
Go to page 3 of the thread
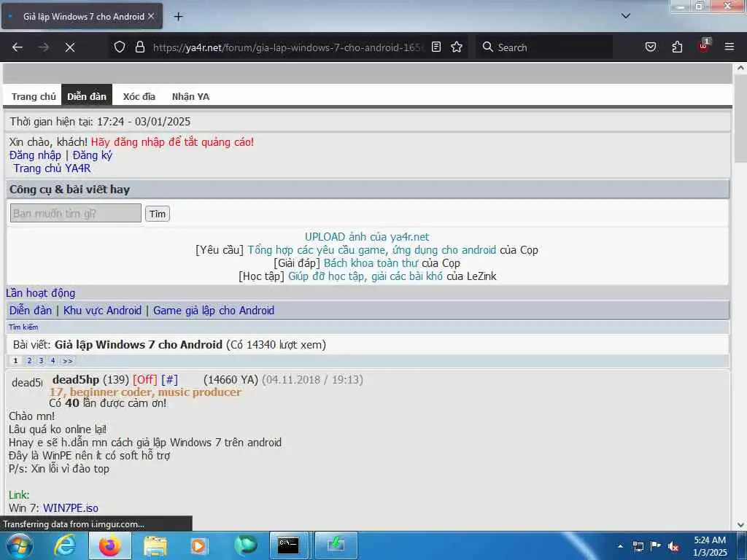(42, 360)
